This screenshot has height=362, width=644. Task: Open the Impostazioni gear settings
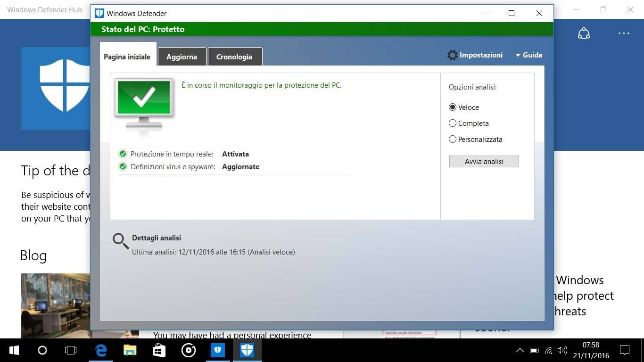click(x=475, y=55)
